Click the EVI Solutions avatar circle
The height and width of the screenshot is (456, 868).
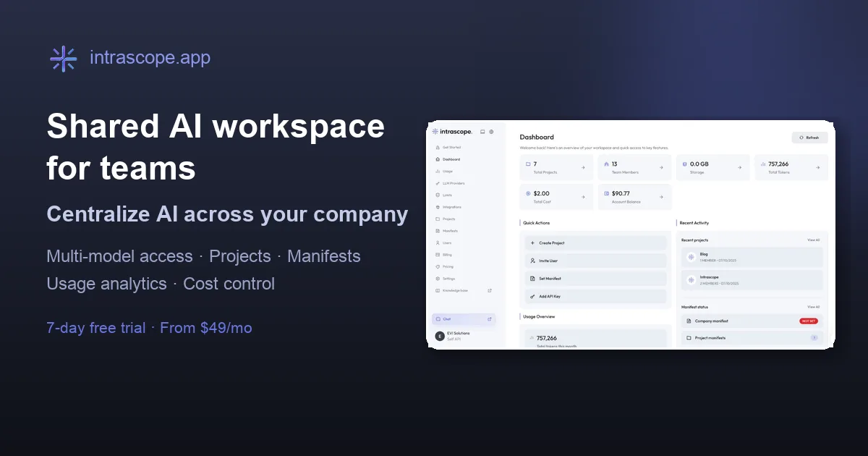pos(440,336)
